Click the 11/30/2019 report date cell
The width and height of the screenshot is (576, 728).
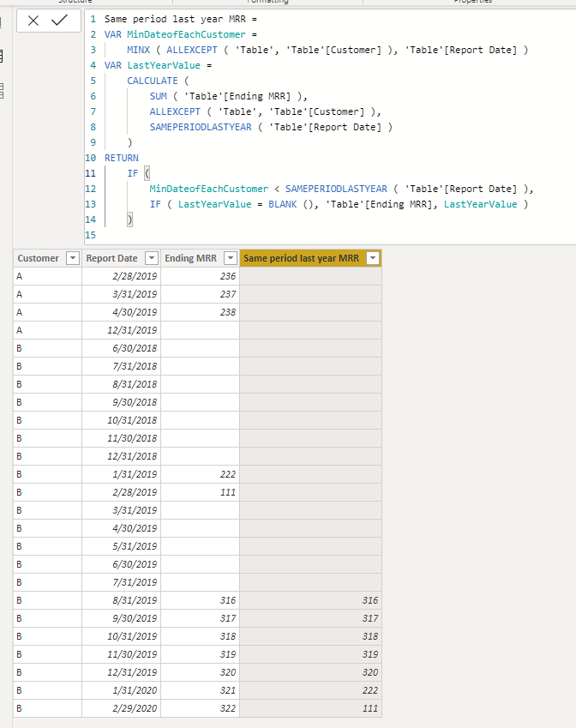click(x=121, y=654)
